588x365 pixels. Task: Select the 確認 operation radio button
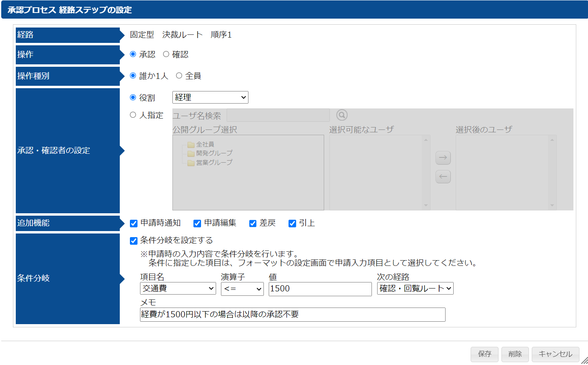(x=166, y=54)
